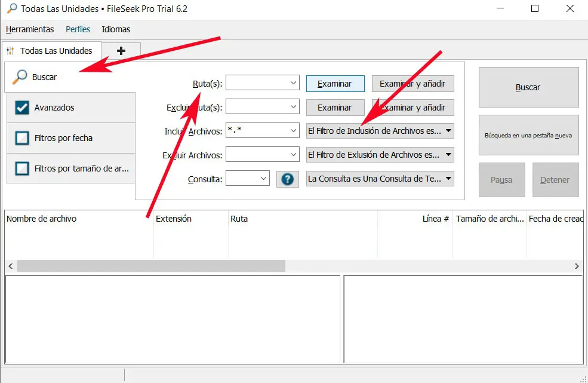Expand the Excluir Archivos combo box

pos(293,154)
